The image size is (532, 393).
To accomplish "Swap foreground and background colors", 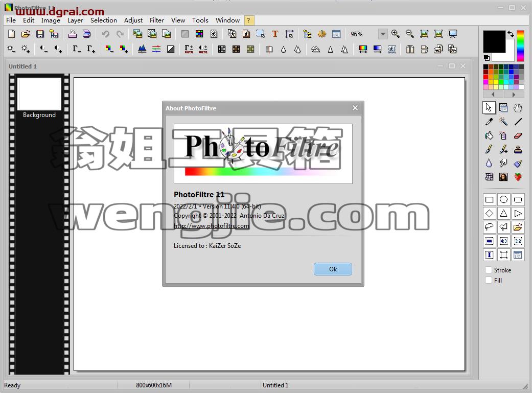I will [511, 34].
